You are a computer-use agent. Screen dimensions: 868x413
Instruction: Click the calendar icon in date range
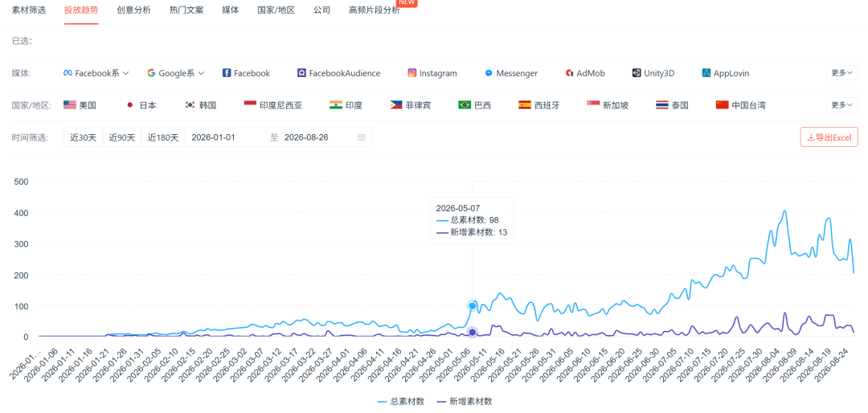[362, 137]
